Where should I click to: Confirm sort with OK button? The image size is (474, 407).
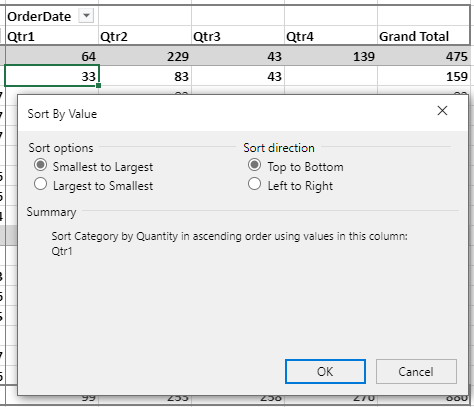pos(325,371)
